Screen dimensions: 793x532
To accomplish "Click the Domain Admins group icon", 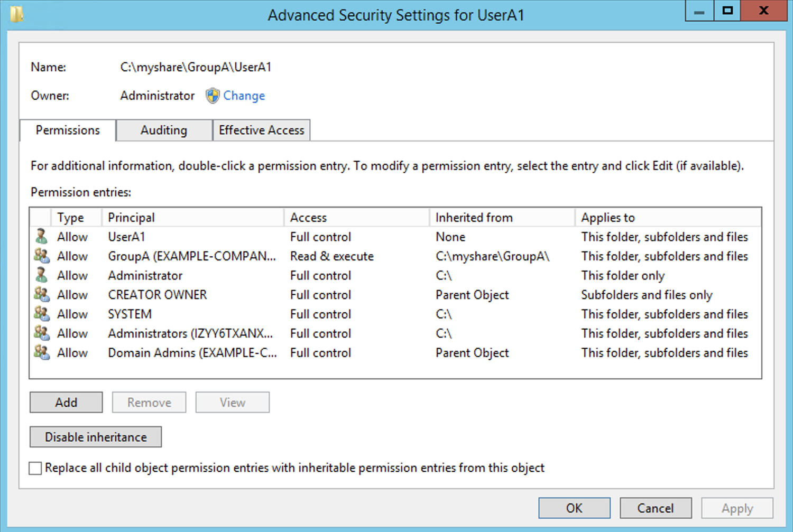I will [x=41, y=352].
